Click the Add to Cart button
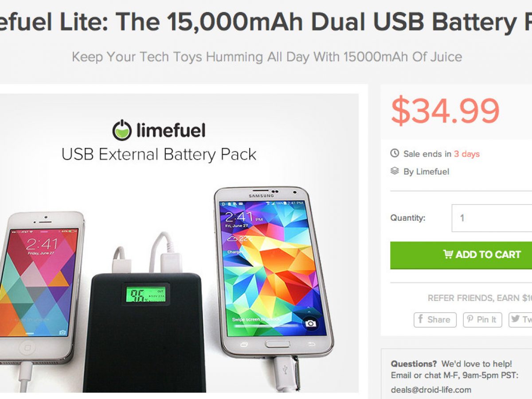The image size is (532, 399). click(x=461, y=255)
